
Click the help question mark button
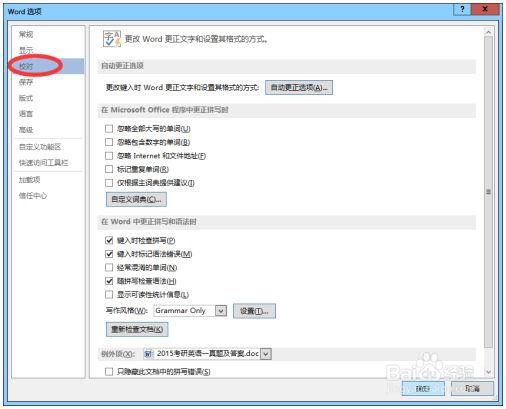[x=462, y=9]
